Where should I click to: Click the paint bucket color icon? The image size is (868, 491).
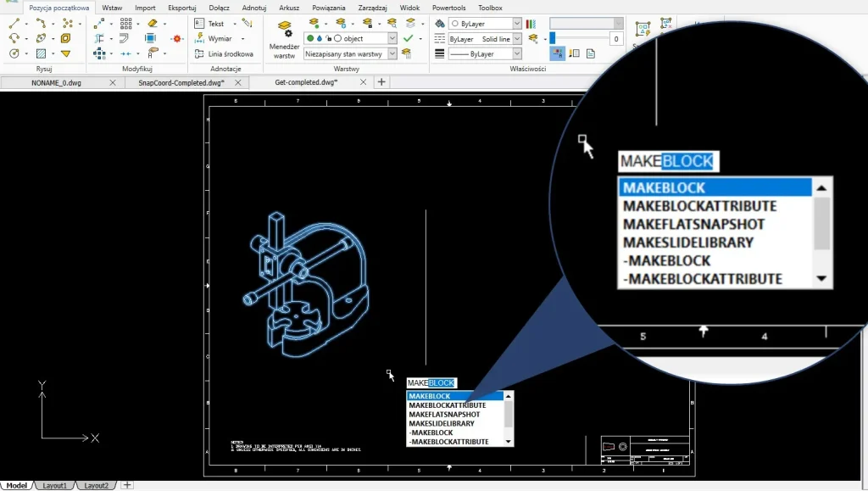(440, 23)
